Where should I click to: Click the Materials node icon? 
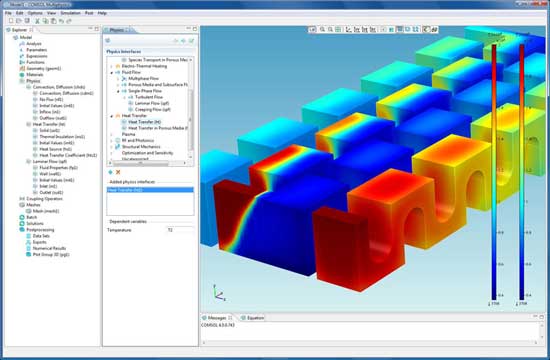tap(22, 75)
